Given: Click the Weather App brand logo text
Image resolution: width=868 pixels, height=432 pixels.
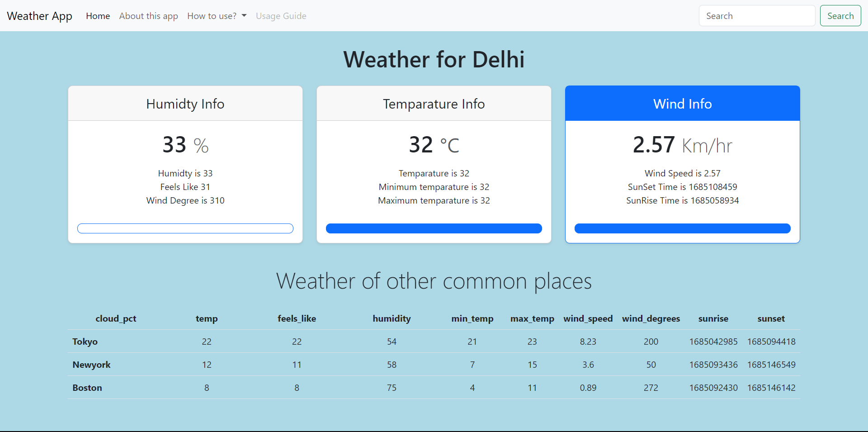Looking at the screenshot, I should [x=40, y=16].
